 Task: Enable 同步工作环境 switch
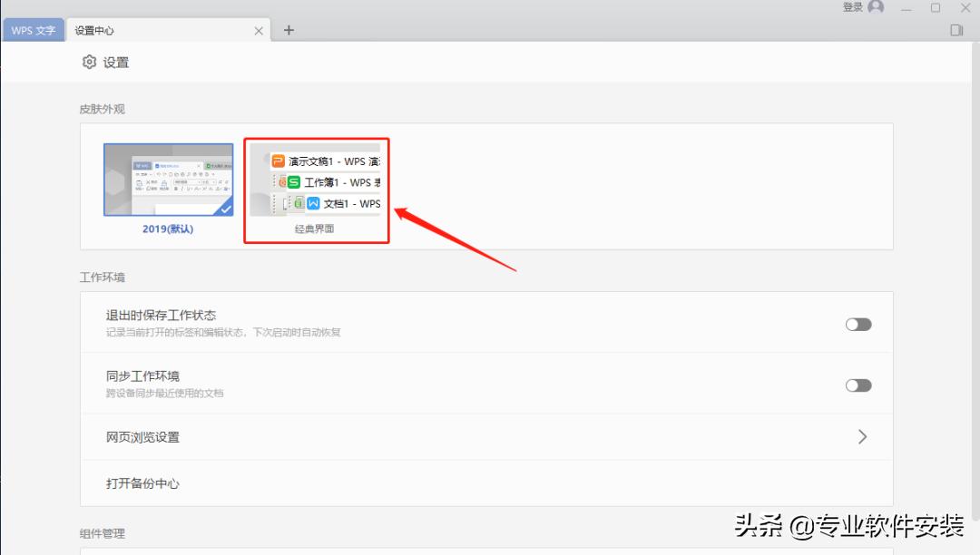pyautogui.click(x=858, y=385)
